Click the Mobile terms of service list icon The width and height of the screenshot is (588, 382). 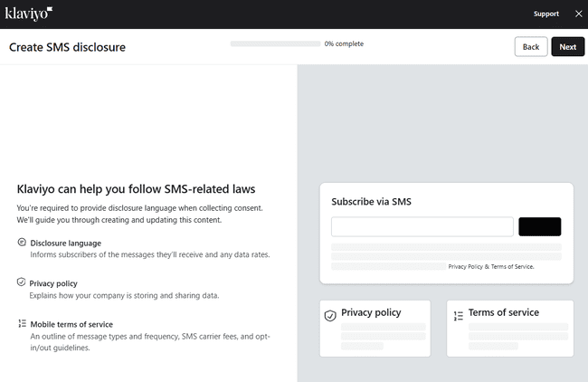(22, 323)
